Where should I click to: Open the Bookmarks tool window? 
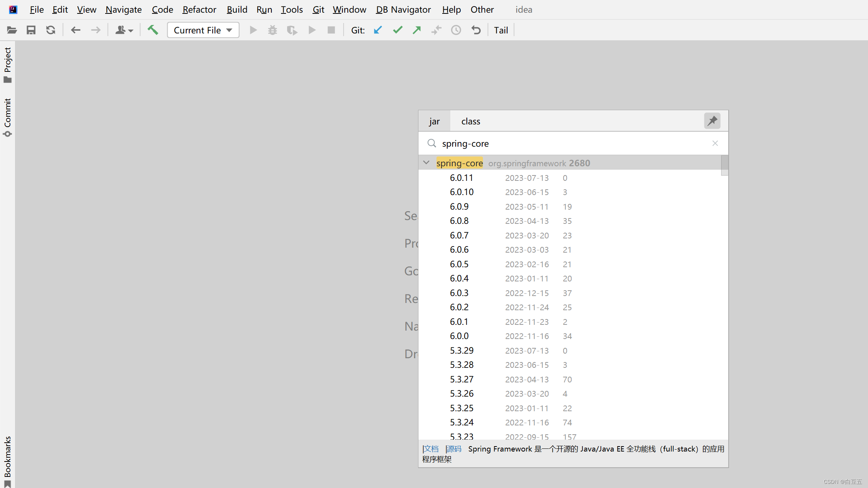click(8, 462)
